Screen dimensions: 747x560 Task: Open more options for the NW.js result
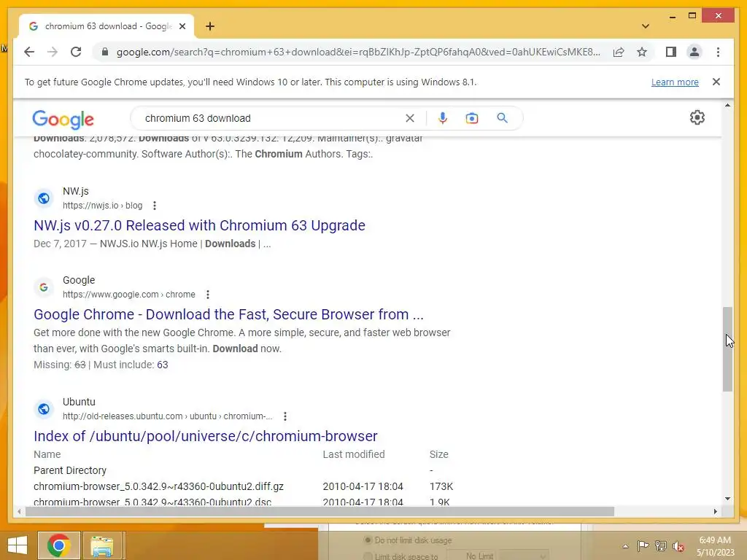click(155, 206)
